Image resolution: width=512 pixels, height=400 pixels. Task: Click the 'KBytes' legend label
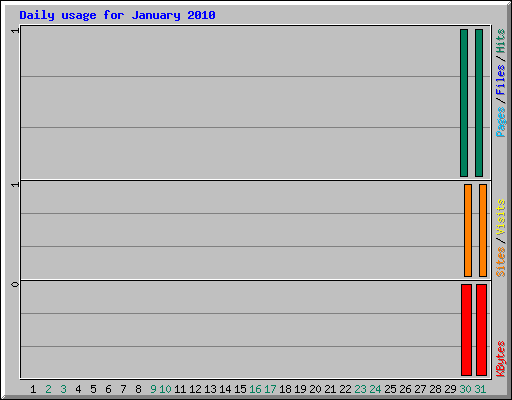coord(500,359)
